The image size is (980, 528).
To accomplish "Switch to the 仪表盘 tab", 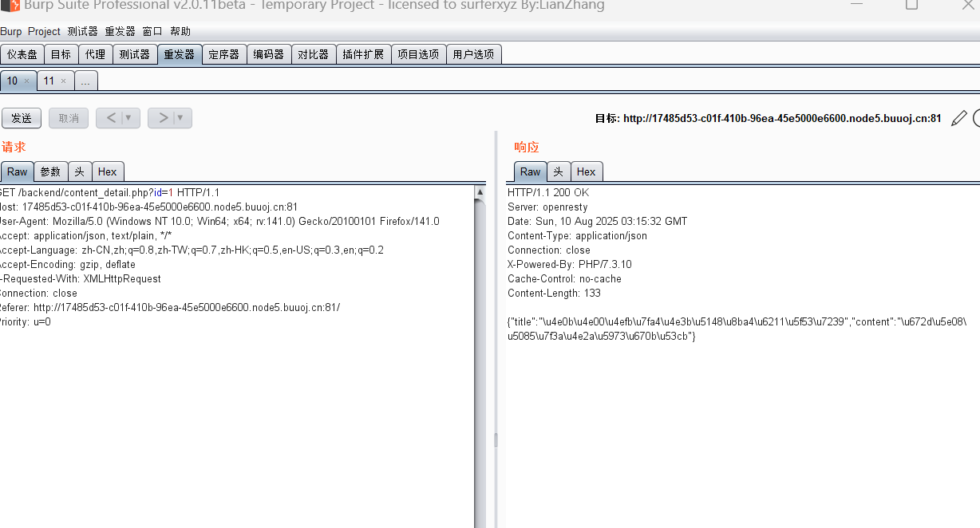I will (22, 54).
